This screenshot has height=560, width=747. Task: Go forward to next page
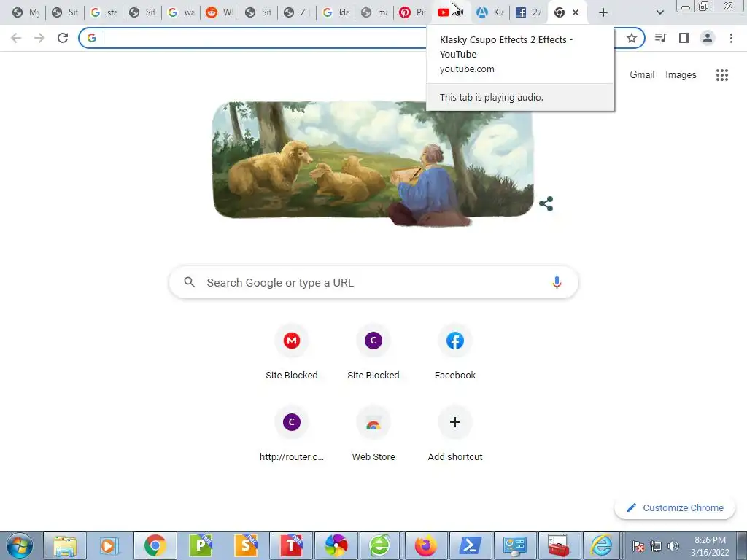(39, 38)
